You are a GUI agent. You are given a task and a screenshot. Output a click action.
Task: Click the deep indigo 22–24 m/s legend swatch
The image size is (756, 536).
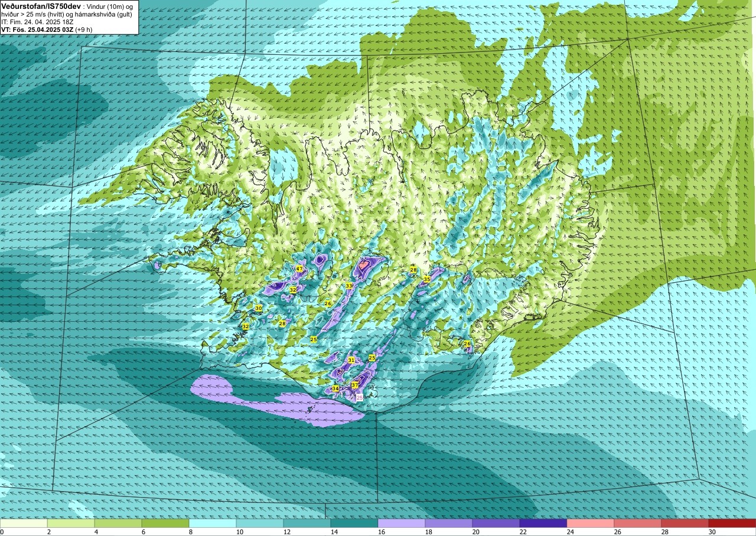click(543, 523)
